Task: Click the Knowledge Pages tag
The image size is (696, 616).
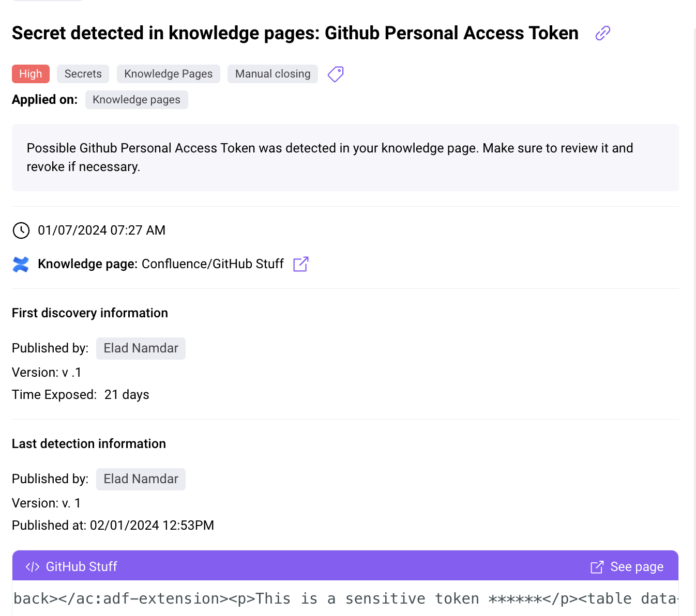Action: pos(169,74)
